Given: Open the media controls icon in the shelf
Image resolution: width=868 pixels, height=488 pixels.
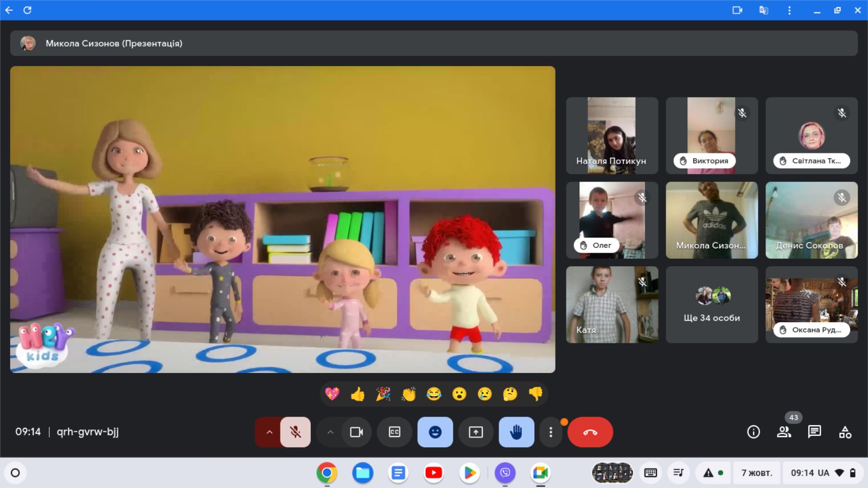Looking at the screenshot, I should 679,473.
